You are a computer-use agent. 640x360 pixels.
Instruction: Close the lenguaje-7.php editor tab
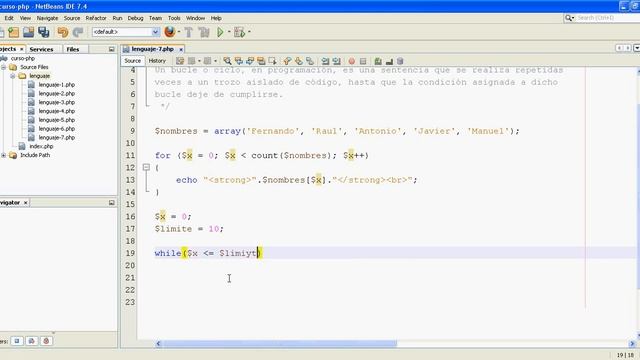[x=181, y=49]
